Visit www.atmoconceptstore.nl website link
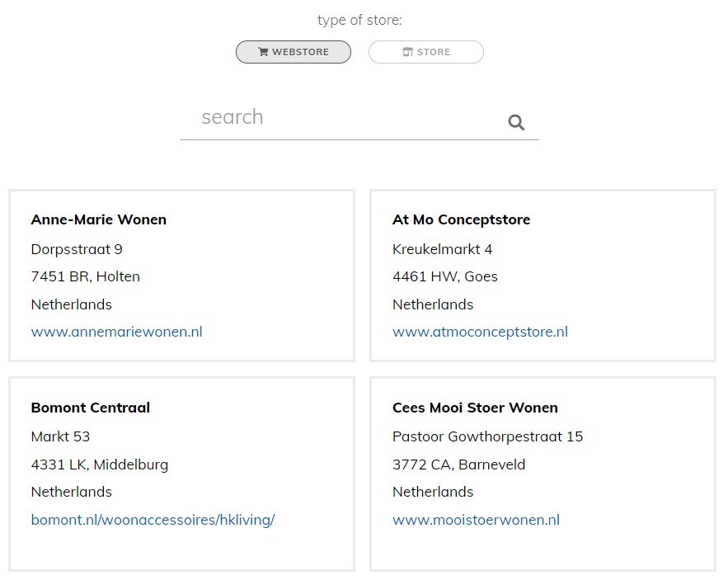 click(x=480, y=332)
